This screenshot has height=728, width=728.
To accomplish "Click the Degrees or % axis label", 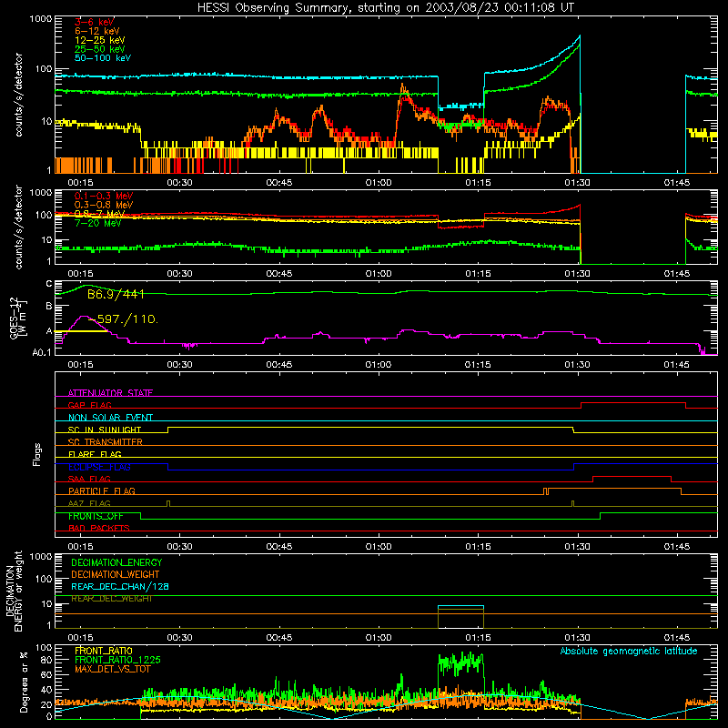I will coord(24,682).
